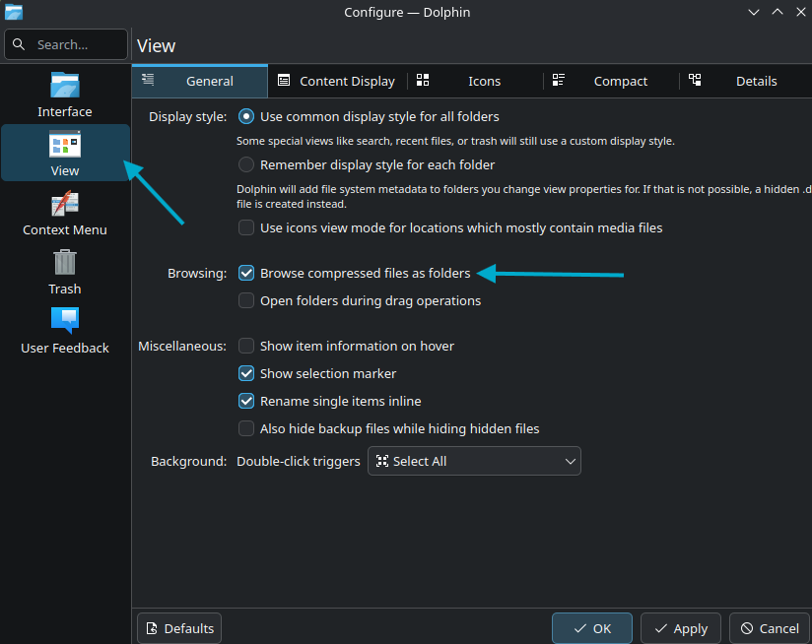Screen dimensions: 812x644
Task: Open the Double-click triggers dropdown
Action: tap(474, 461)
